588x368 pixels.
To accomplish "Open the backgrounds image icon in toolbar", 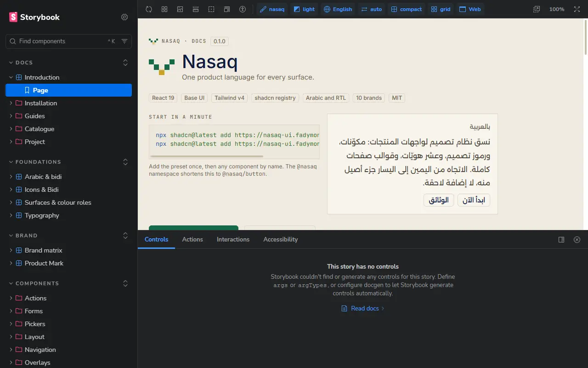I will 180,9.
